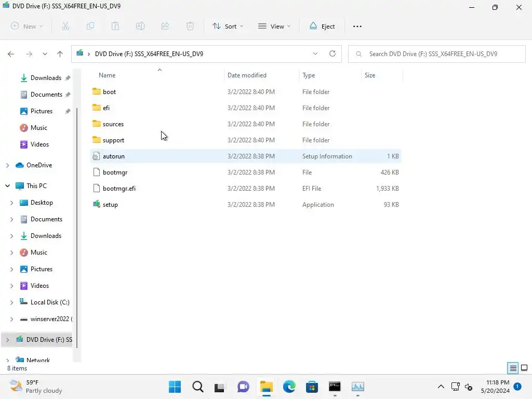The height and width of the screenshot is (399, 532).
Task: Go forward with the right arrow
Action: pyautogui.click(x=29, y=54)
